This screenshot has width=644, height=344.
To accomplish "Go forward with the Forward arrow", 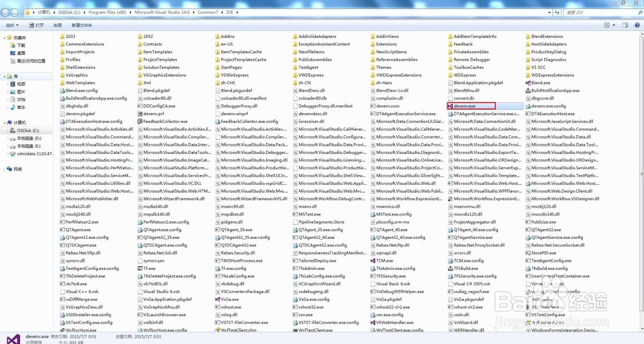I will point(14,12).
